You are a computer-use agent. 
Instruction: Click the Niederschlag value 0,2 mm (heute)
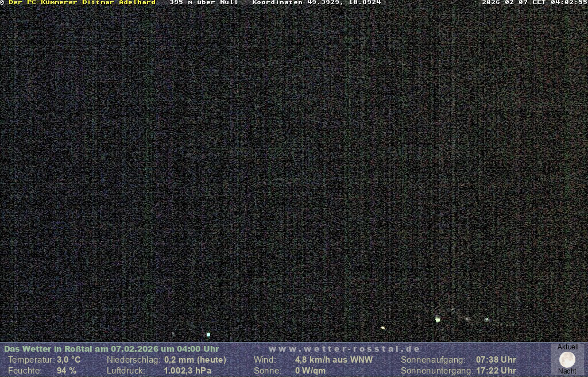click(x=195, y=360)
